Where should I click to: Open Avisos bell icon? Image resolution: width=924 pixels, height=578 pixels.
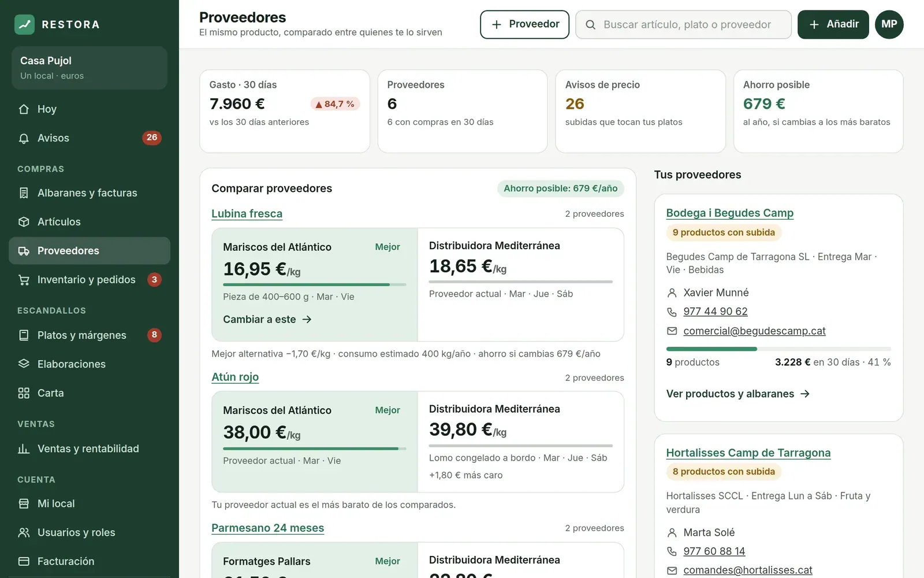(24, 138)
